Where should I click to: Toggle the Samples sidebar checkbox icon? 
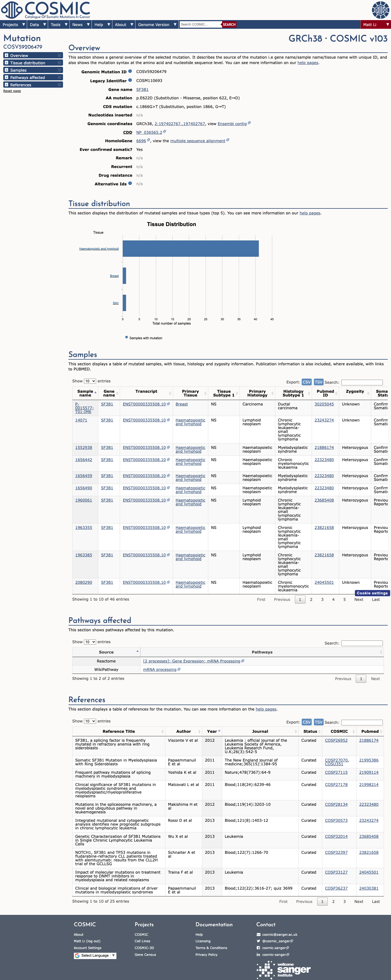7,70
